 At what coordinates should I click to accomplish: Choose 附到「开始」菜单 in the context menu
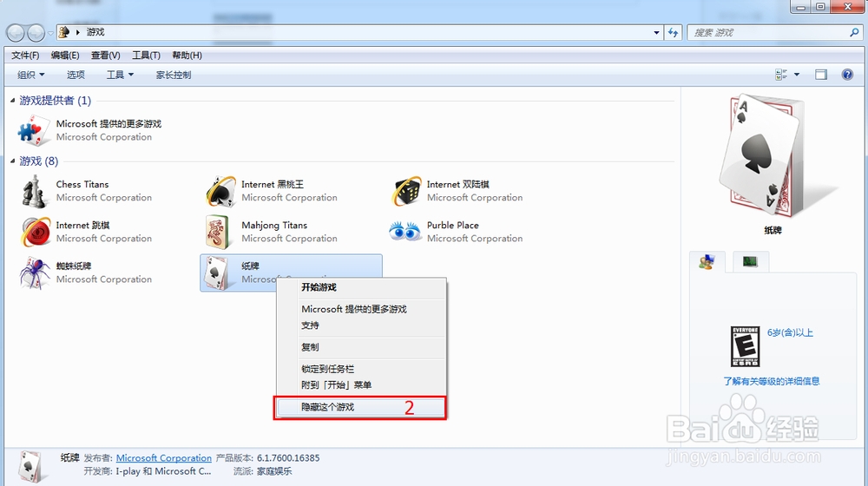[x=361, y=384]
